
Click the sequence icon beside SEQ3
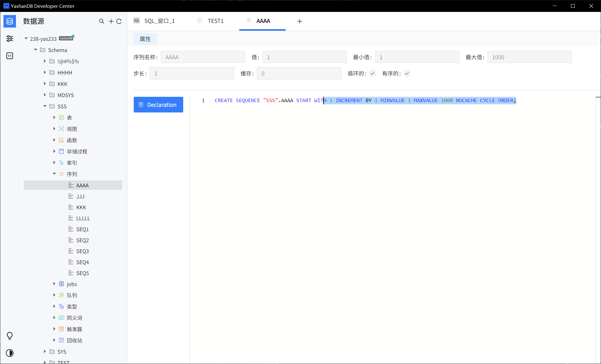tap(71, 251)
